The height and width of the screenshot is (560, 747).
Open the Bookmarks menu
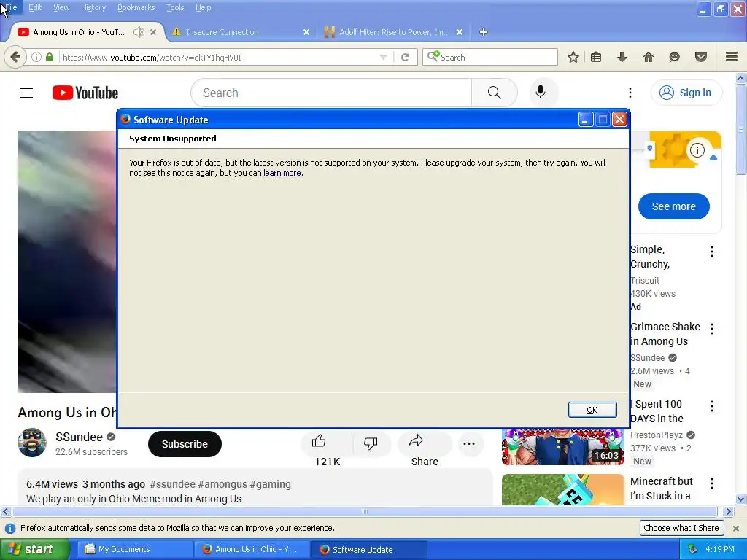click(x=136, y=7)
